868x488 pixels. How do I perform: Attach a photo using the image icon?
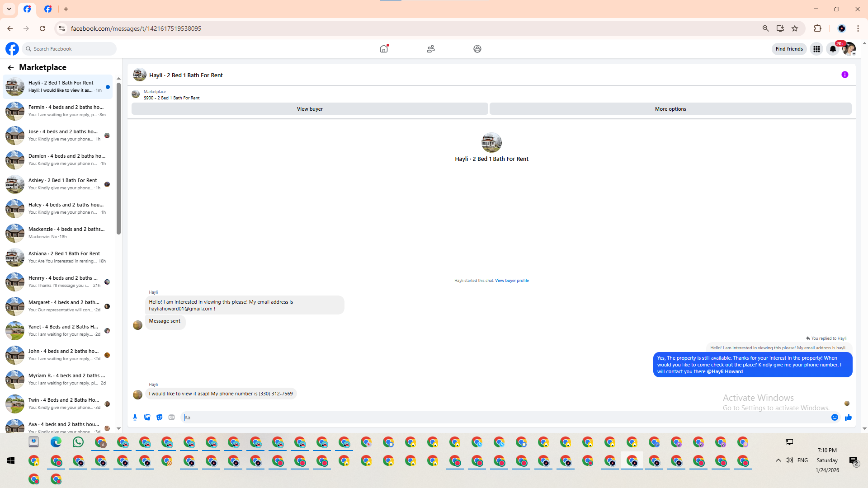[x=147, y=418]
